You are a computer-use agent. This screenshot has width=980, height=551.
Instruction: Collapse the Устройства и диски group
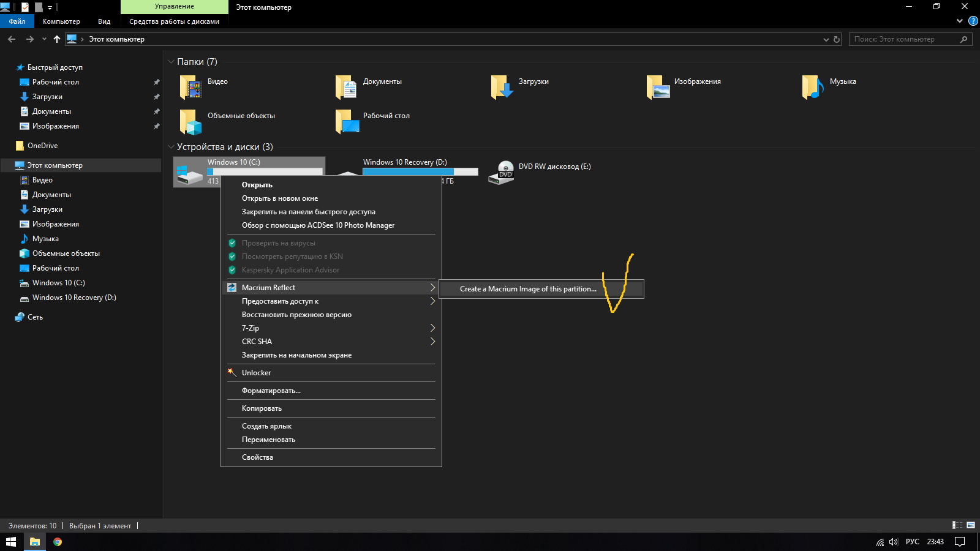171,147
